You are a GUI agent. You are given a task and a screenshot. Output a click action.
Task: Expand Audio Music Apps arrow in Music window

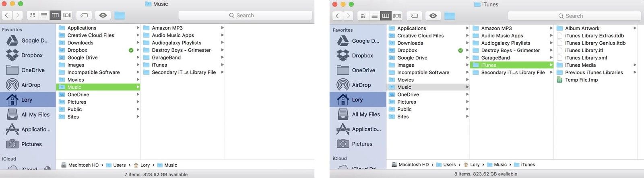[x=222, y=35]
